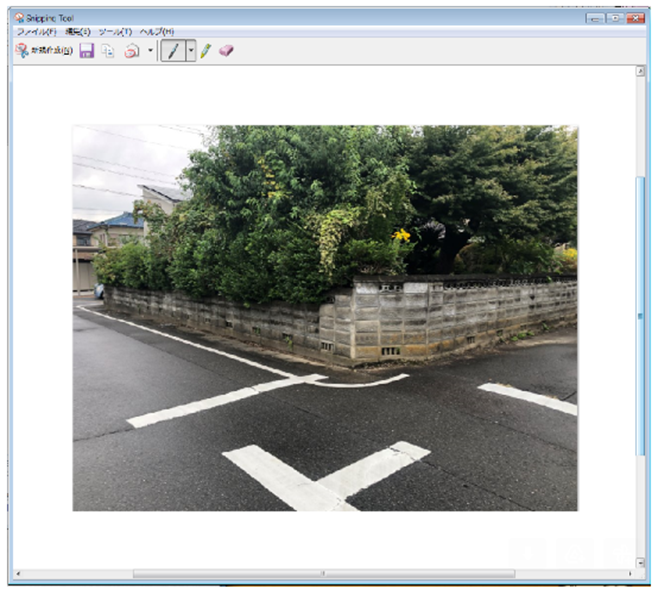Click the horizontal scrollbar right arrow

click(x=630, y=574)
